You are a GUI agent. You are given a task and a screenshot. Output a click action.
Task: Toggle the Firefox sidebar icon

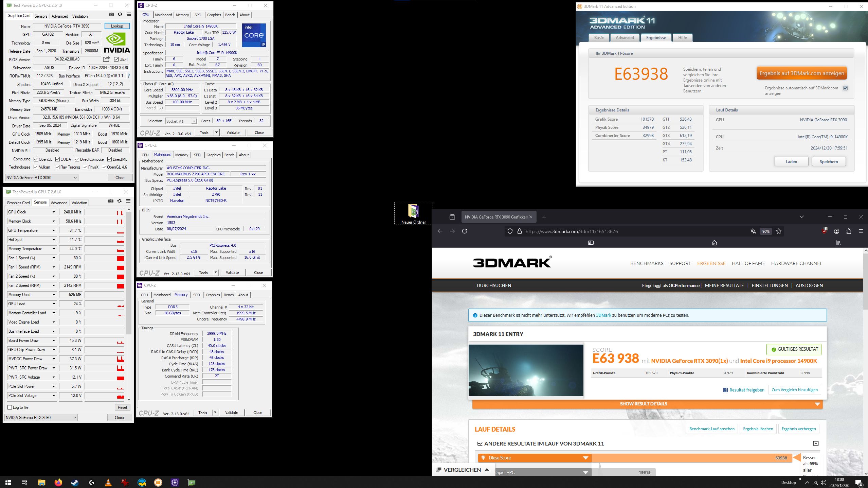tap(591, 243)
